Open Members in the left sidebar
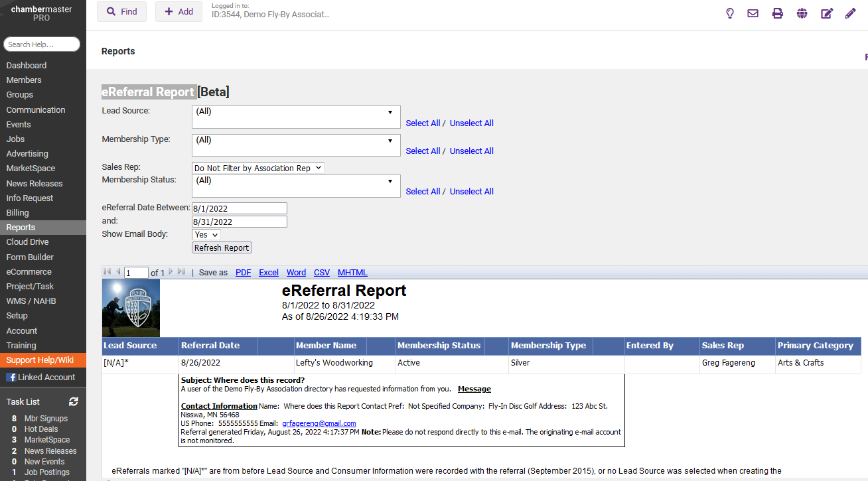The image size is (868, 481). coord(24,80)
